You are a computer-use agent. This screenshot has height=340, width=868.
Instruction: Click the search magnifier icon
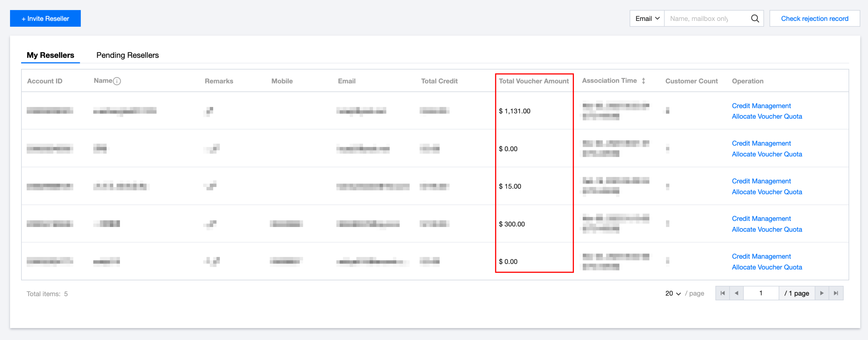click(x=755, y=19)
